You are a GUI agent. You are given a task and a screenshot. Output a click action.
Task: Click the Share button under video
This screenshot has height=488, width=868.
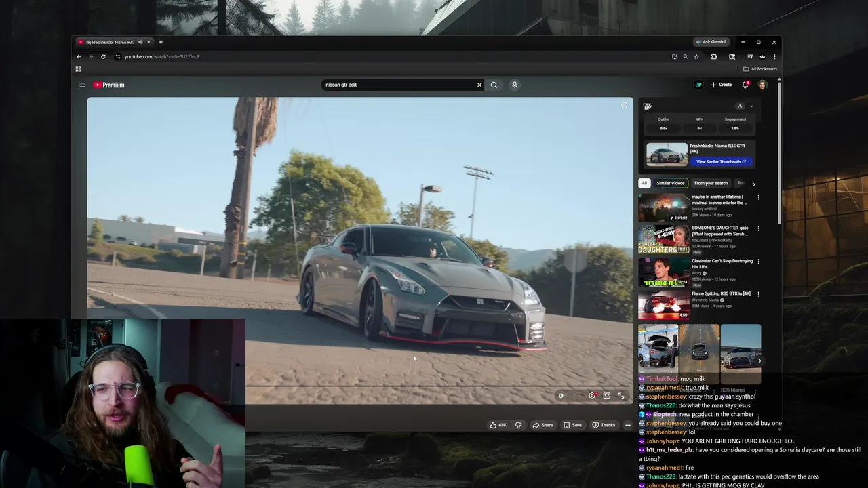[542, 425]
